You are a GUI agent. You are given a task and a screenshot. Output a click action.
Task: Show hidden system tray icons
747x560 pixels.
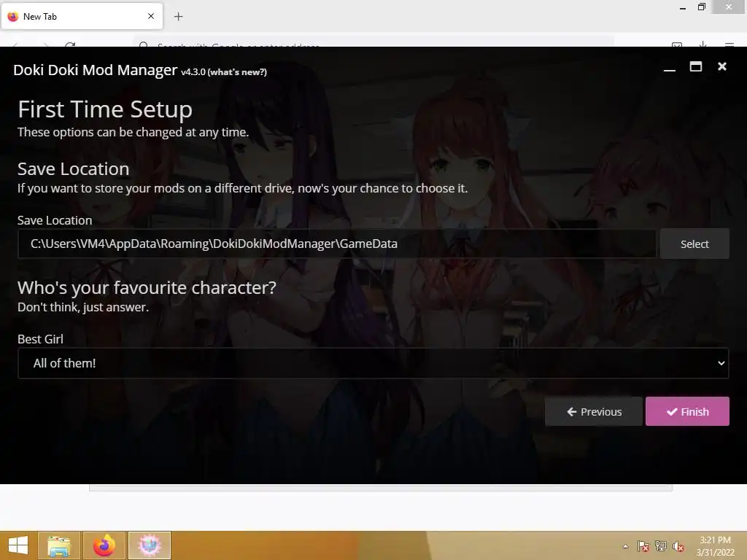pos(625,546)
